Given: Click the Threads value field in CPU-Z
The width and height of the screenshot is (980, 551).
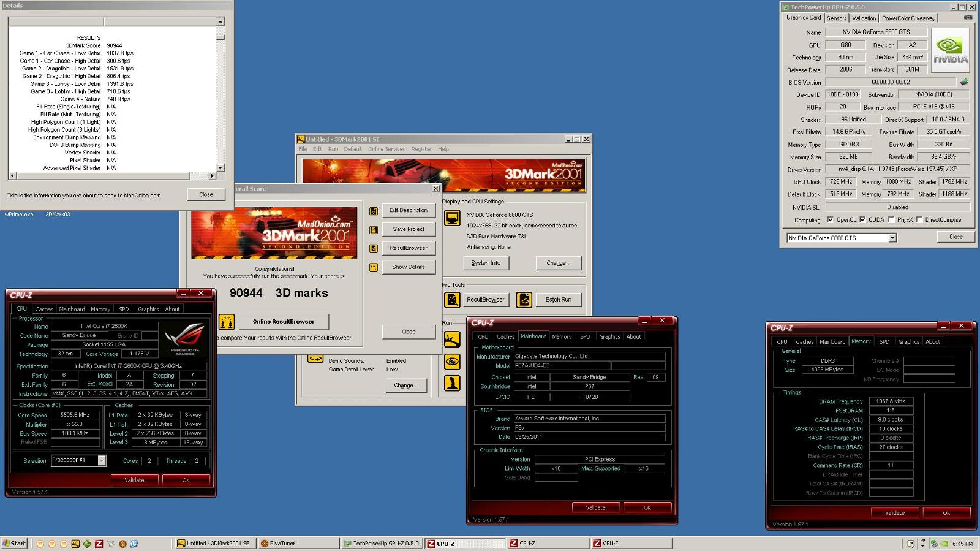Looking at the screenshot, I should [x=196, y=461].
